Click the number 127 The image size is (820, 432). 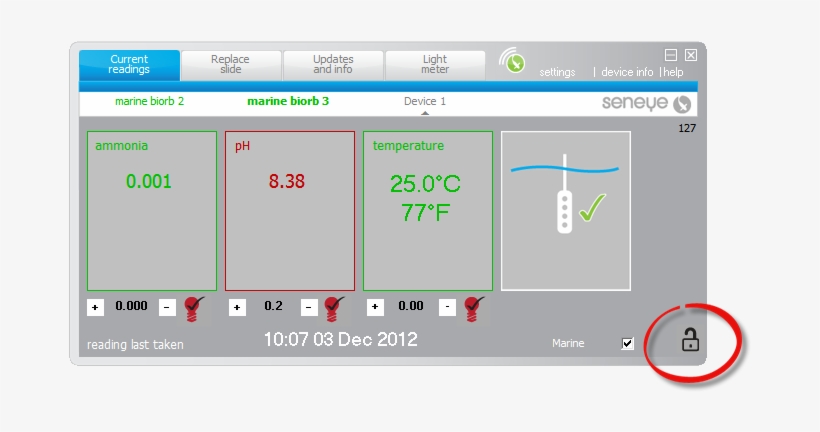click(x=687, y=128)
